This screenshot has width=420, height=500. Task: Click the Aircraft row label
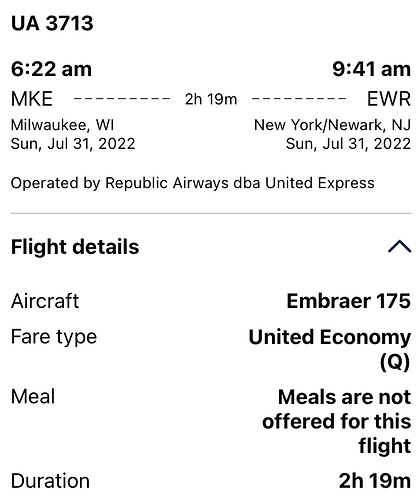coord(45,301)
